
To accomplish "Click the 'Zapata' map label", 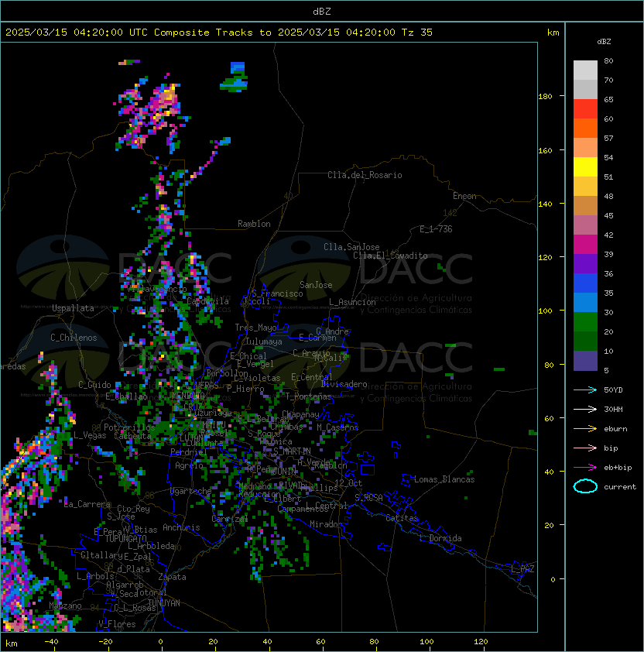I will pyautogui.click(x=172, y=577).
